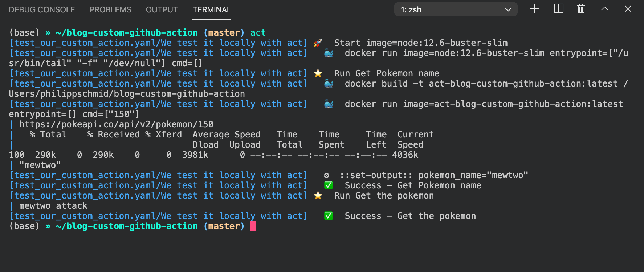This screenshot has width=644, height=272.
Task: Close the terminal panel with the X
Action: [x=628, y=9]
